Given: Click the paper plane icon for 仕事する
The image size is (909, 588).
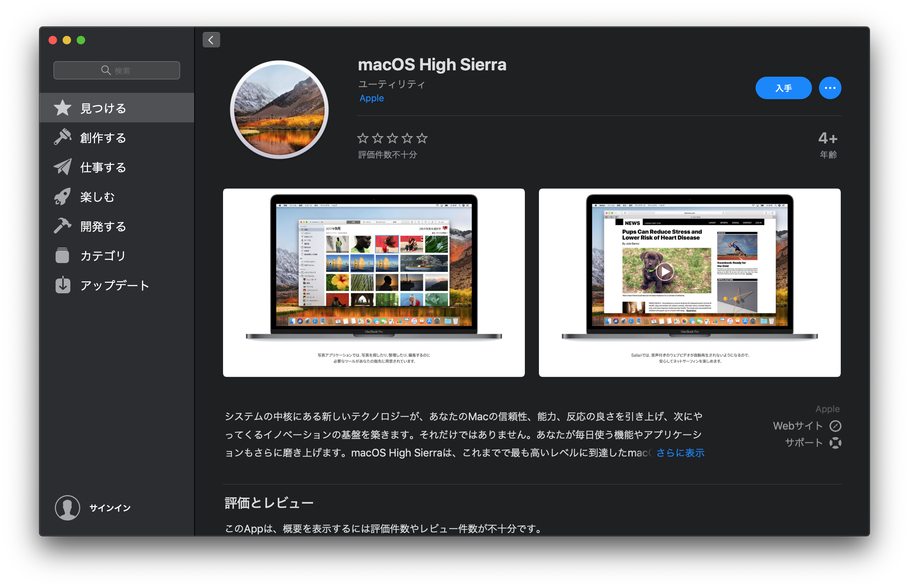Looking at the screenshot, I should pyautogui.click(x=62, y=167).
